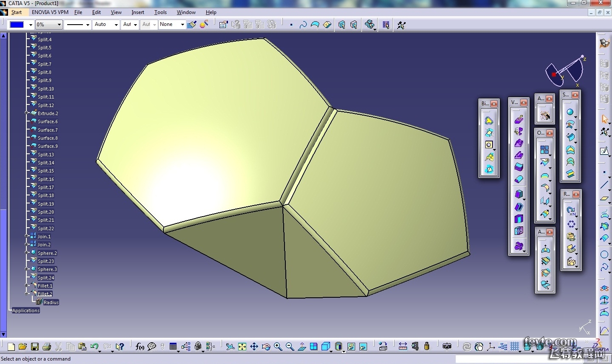The height and width of the screenshot is (364, 612).
Task: Close the O... floating toolbar
Action: [x=549, y=133]
